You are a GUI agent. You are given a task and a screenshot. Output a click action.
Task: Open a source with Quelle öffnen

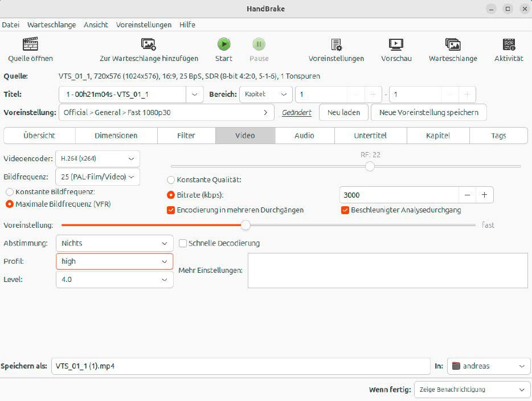pyautogui.click(x=30, y=48)
